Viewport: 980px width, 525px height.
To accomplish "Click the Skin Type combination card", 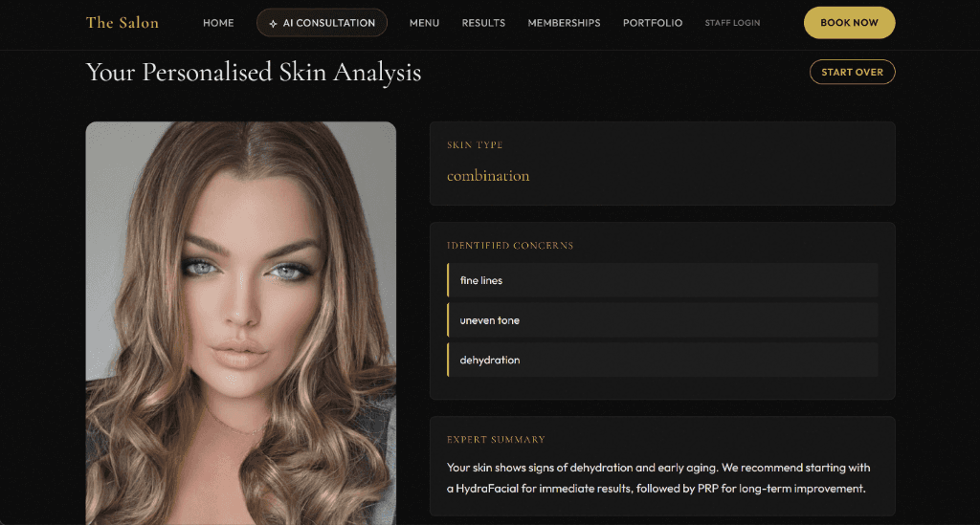I will pyautogui.click(x=662, y=164).
